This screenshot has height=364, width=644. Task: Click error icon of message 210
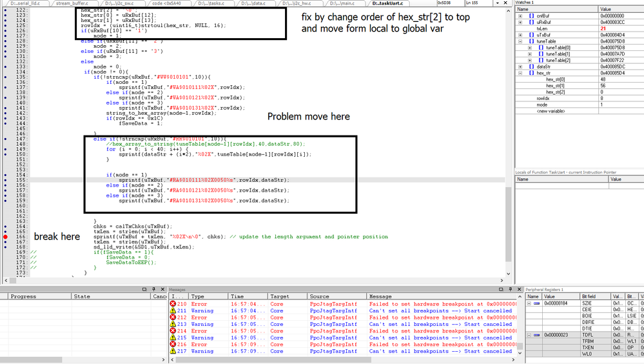(x=173, y=304)
